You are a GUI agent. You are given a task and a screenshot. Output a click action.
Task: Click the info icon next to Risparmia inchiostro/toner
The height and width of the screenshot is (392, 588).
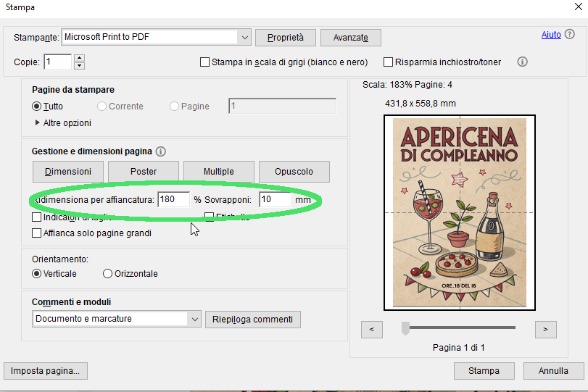(x=522, y=62)
